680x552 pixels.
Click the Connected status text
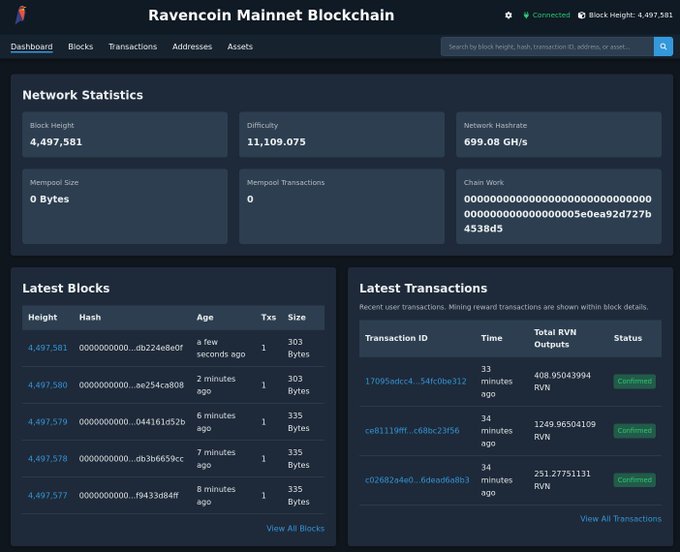(x=551, y=15)
